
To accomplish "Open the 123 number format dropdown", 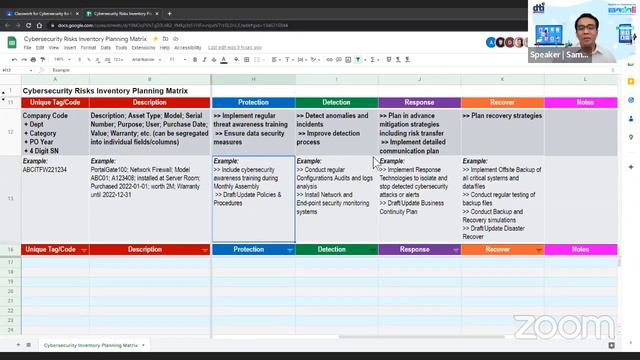I will click(x=118, y=60).
